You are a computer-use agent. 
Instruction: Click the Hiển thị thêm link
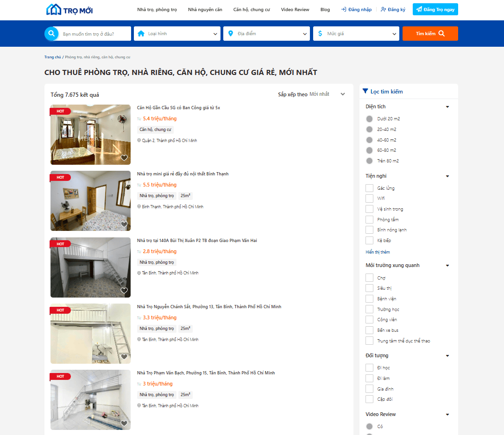[x=378, y=252]
